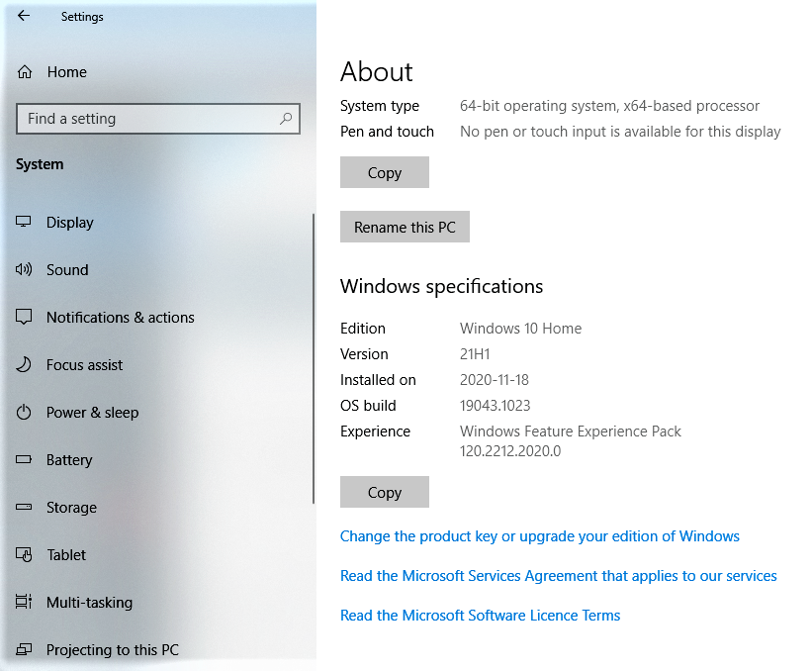
Task: Click the Power & sleep icon
Action: [x=24, y=413]
